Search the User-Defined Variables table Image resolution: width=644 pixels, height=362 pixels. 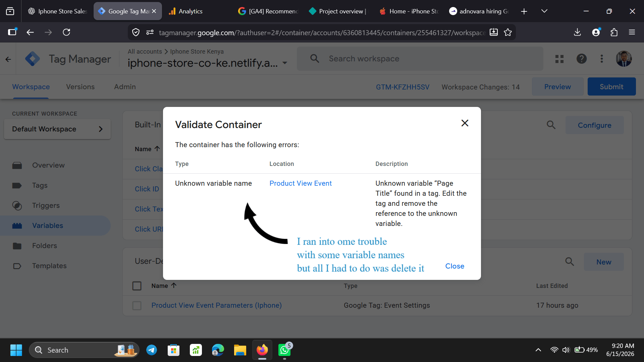pos(570,262)
